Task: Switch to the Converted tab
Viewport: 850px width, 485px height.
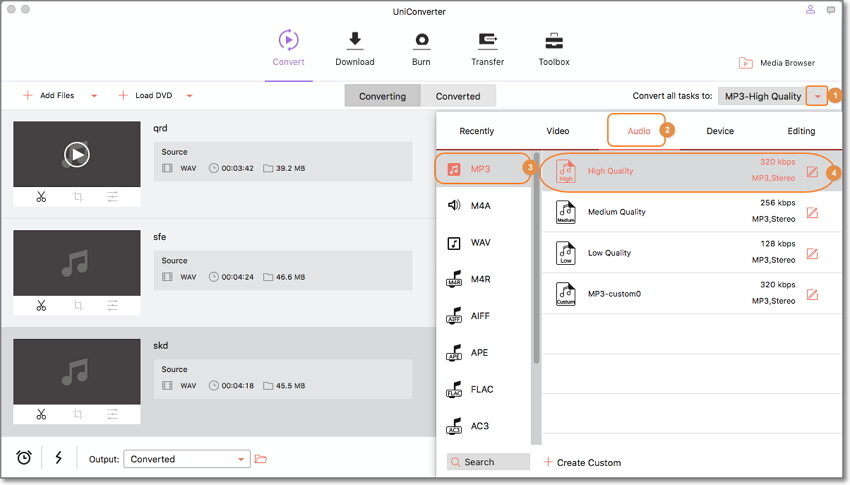Action: 458,96
